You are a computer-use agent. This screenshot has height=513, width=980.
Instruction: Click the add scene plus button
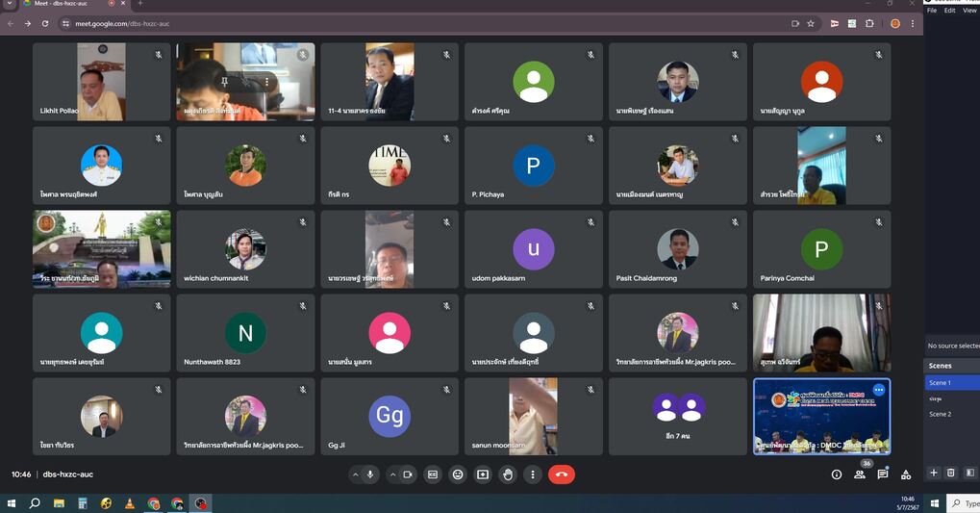[x=933, y=473]
